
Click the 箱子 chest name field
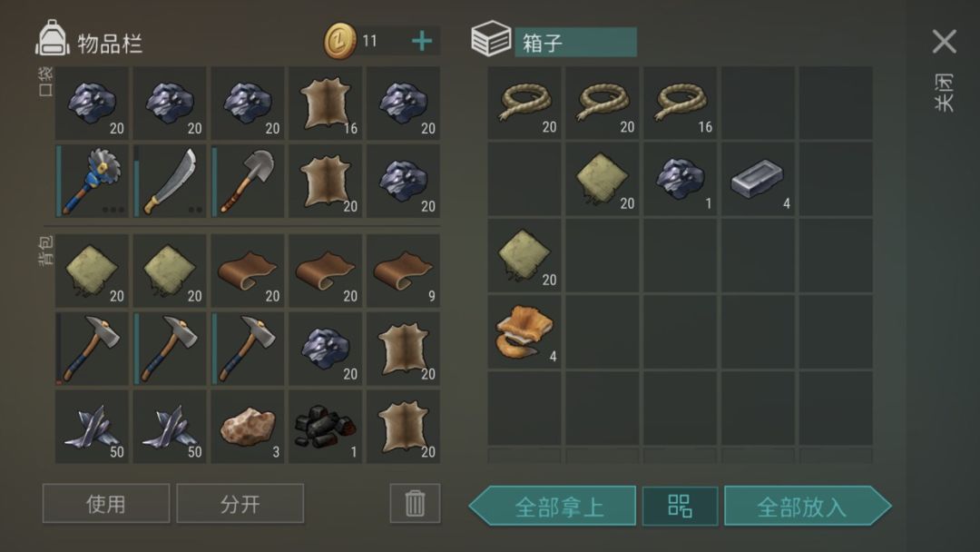[x=575, y=42]
